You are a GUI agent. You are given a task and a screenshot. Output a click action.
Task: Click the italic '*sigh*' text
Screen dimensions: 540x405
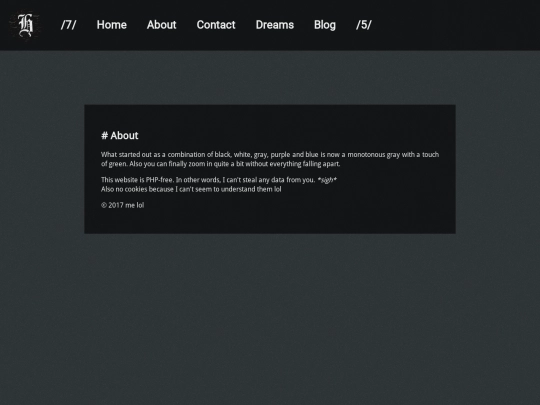tap(327, 180)
